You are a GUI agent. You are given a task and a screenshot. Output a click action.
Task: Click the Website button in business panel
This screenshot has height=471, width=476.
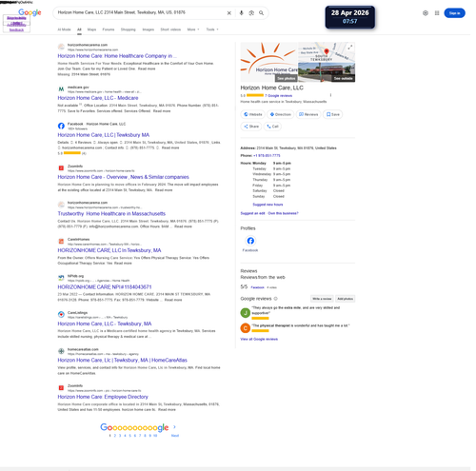pyautogui.click(x=253, y=114)
